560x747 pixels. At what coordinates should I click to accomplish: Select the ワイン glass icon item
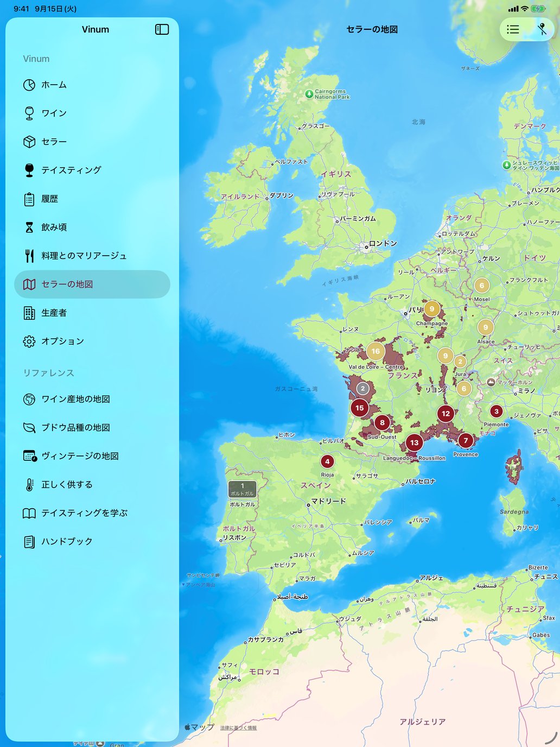(92, 113)
